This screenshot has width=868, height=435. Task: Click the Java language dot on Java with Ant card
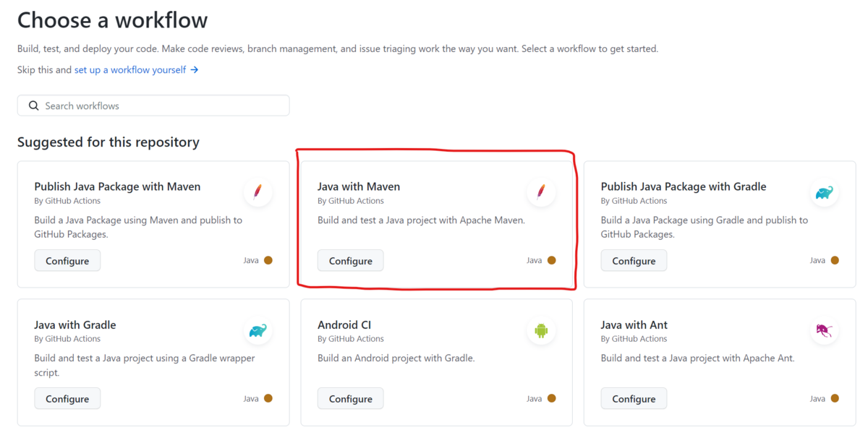click(x=835, y=398)
